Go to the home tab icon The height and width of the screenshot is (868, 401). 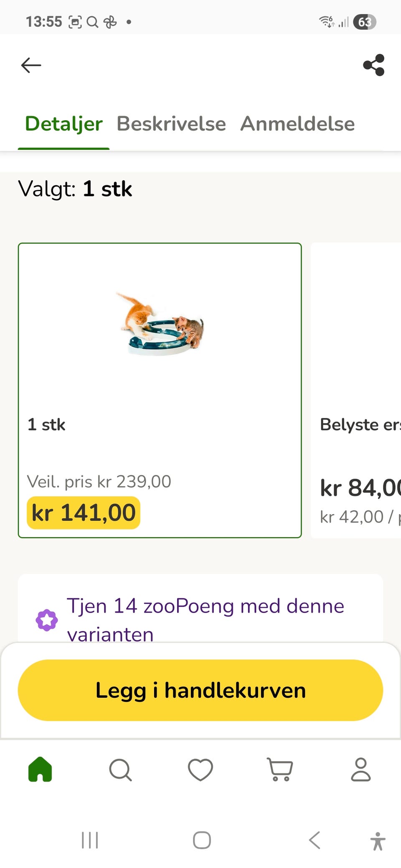tap(40, 769)
